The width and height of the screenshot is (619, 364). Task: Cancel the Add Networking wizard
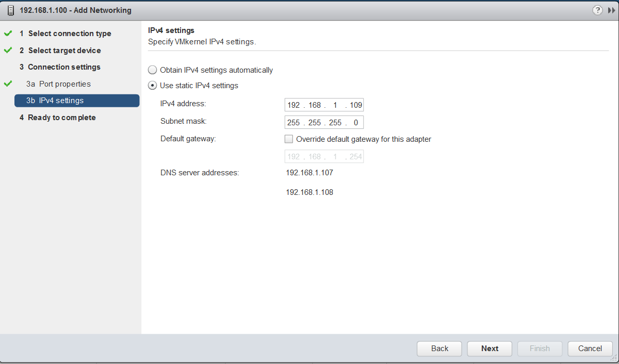click(590, 349)
